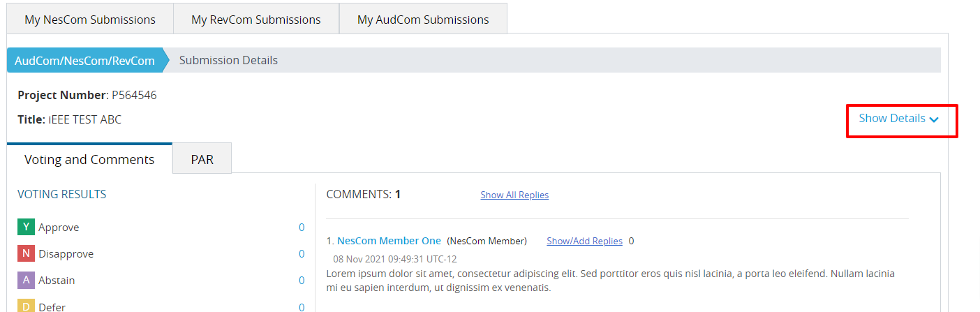Click the green Y Approve vote icon

tap(26, 227)
